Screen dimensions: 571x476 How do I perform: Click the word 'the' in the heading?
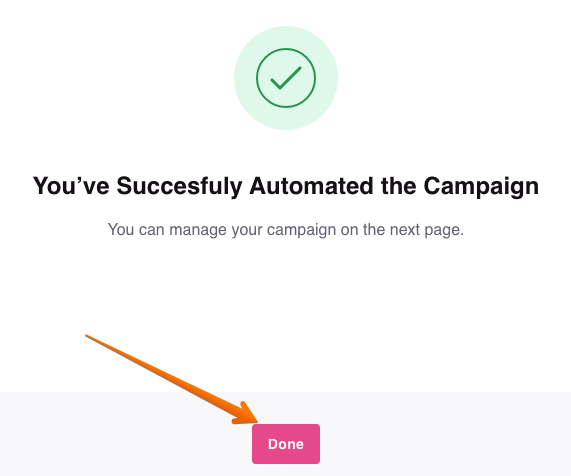[x=398, y=186]
